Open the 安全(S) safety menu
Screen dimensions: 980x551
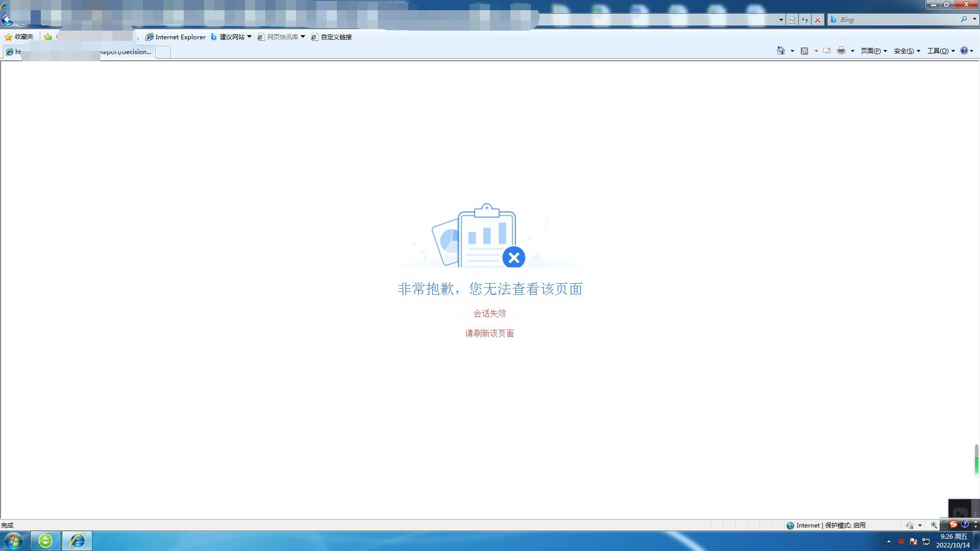tap(907, 51)
